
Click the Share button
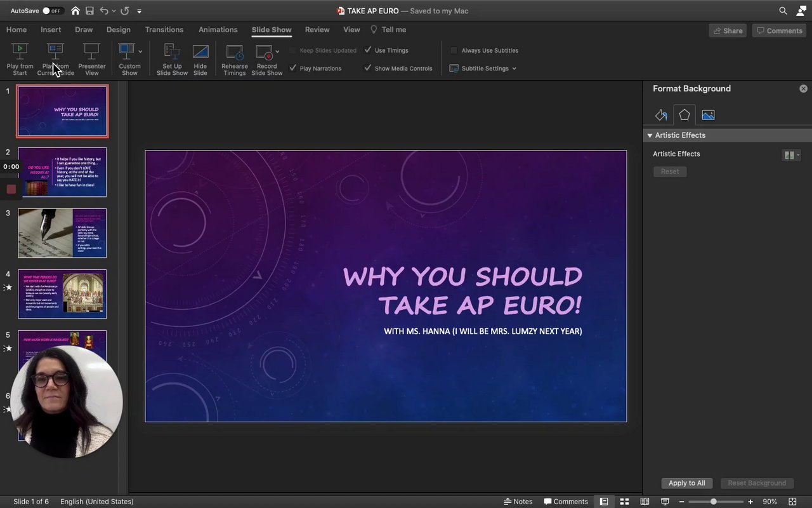[x=728, y=30]
